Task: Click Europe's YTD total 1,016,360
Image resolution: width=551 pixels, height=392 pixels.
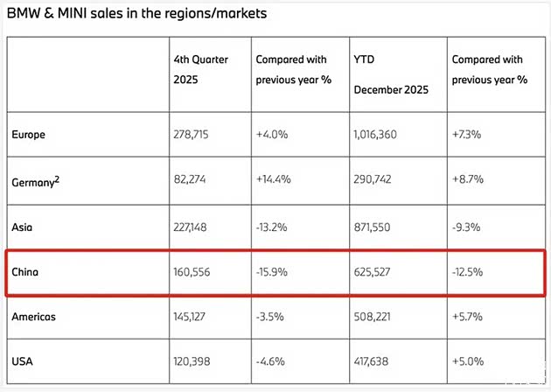Action: tap(380, 135)
